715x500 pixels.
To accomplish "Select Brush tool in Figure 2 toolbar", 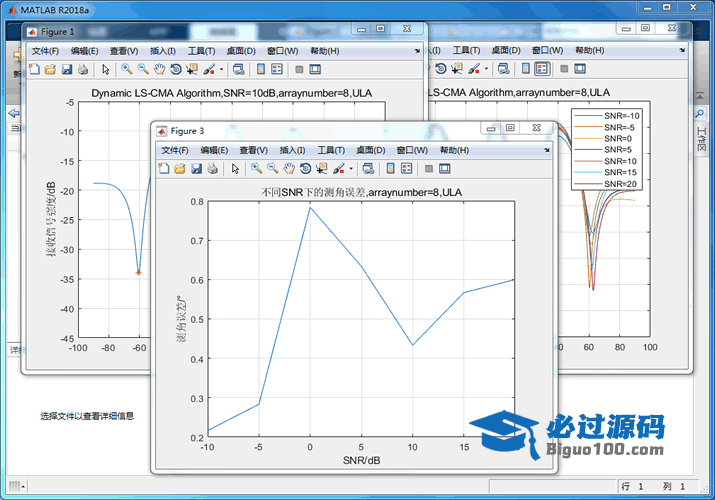I will point(474,69).
